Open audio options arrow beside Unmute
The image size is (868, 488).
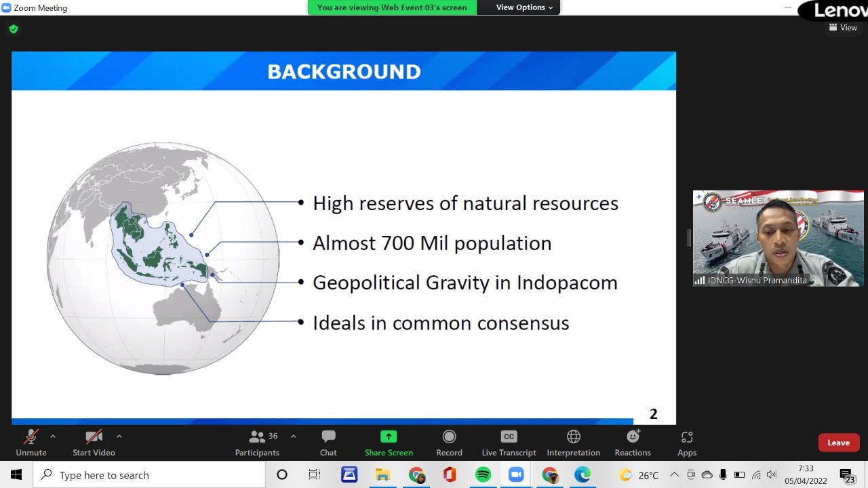53,436
